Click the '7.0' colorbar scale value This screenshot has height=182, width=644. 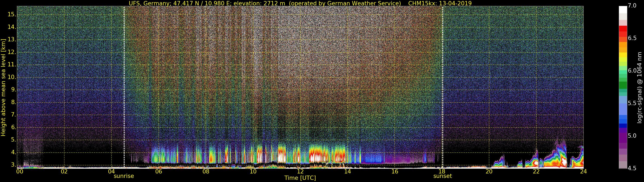(632, 6)
